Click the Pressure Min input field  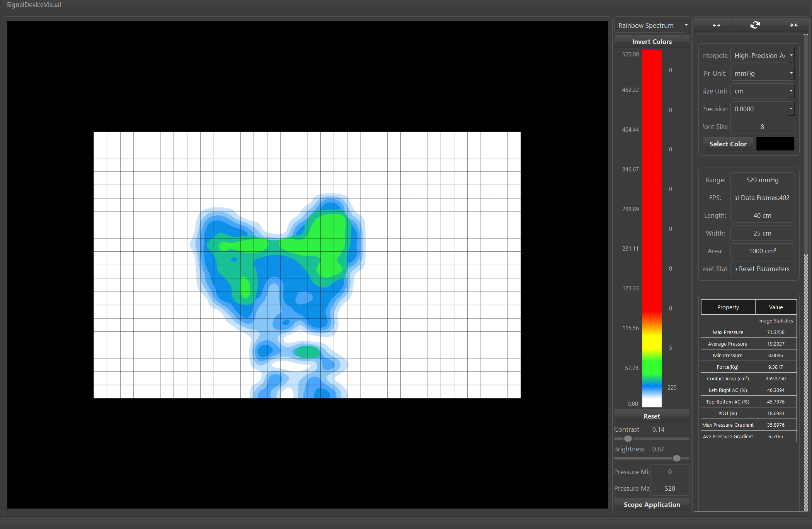670,472
